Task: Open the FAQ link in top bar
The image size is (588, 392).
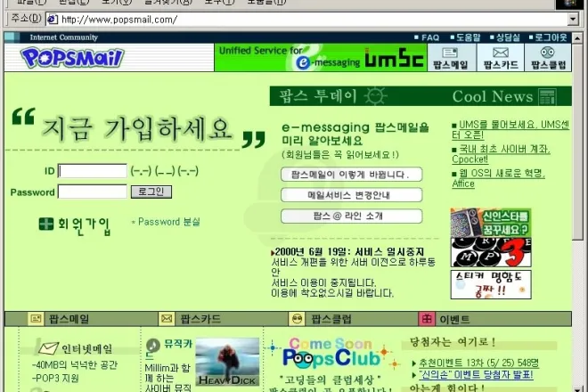Action: point(430,37)
